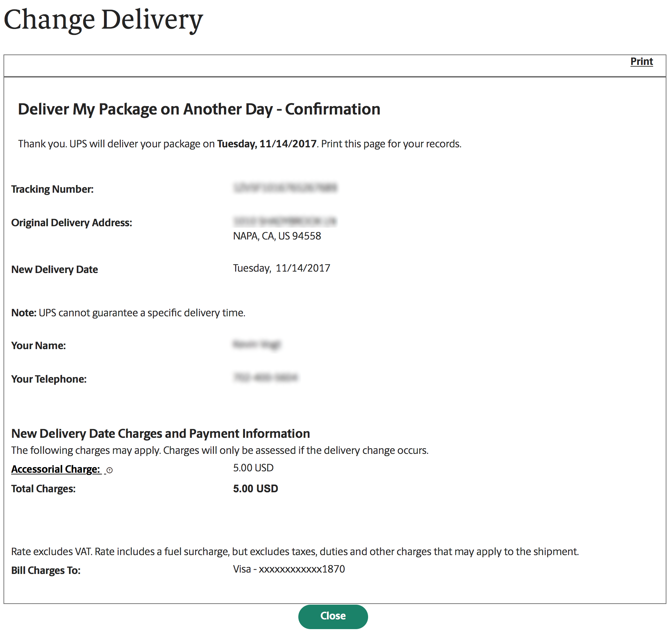The height and width of the screenshot is (634, 672).
Task: Click the Visa card ending 1870 text
Action: (x=289, y=569)
